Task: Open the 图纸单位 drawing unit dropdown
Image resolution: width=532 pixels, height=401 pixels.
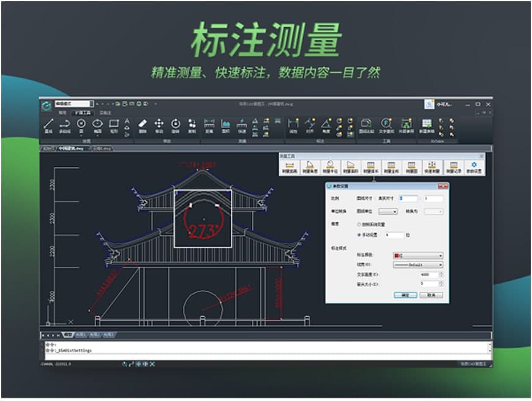Action: [x=388, y=211]
